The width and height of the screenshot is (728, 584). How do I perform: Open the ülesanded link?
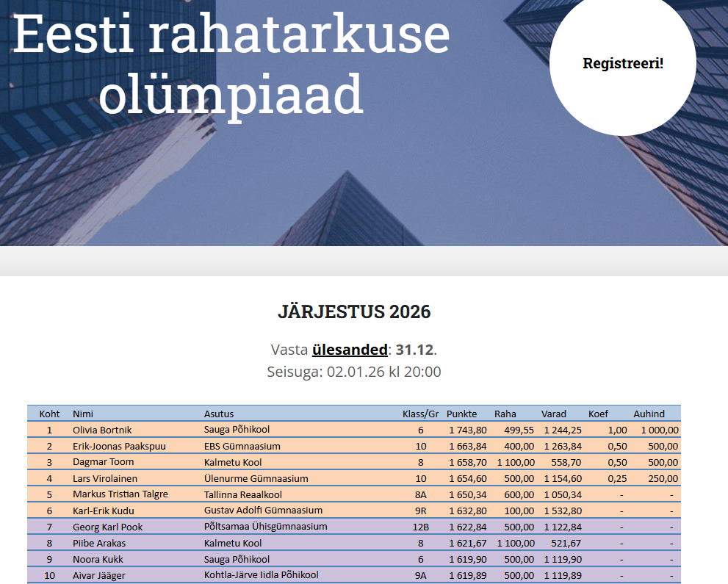pos(349,349)
